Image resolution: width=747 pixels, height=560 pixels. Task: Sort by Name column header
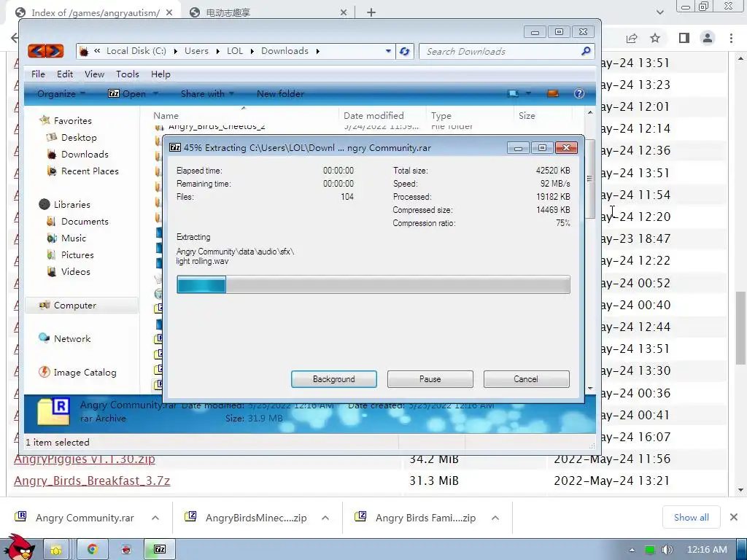(x=166, y=116)
